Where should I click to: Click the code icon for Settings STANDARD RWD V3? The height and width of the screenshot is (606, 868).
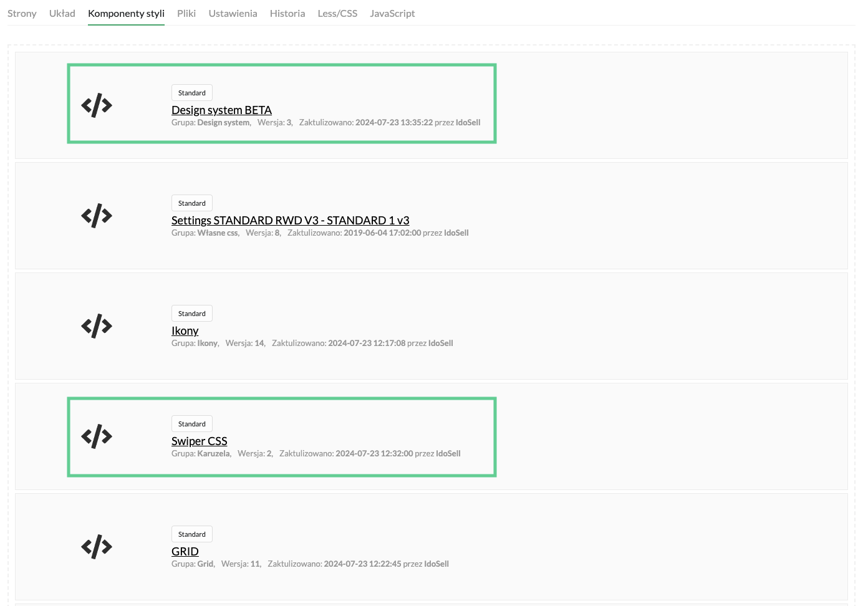[96, 215]
